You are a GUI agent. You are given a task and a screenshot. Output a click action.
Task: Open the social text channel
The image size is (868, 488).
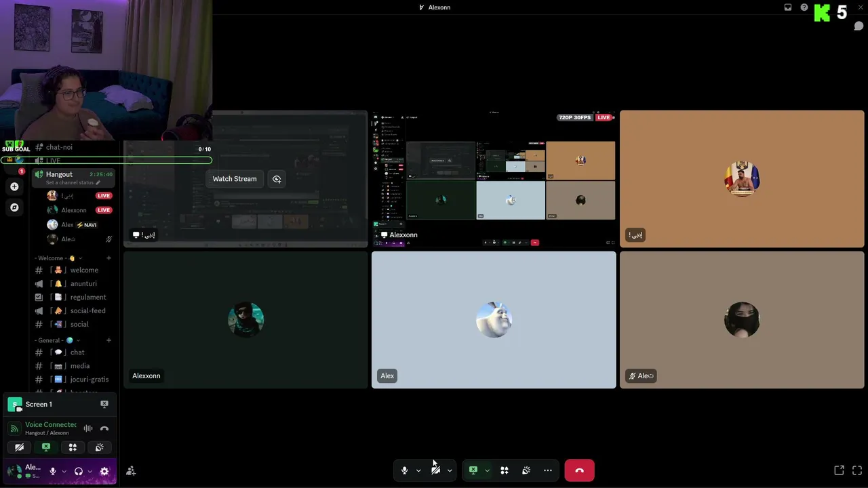[x=73, y=325]
